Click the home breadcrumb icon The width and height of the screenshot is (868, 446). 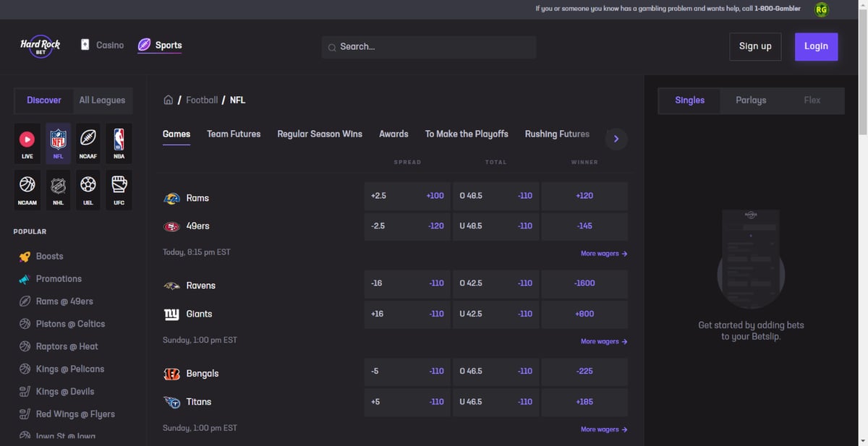[x=168, y=100]
